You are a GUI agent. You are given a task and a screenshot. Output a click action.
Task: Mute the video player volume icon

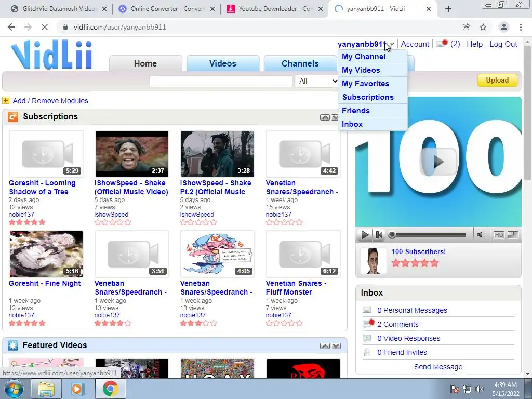481,234
